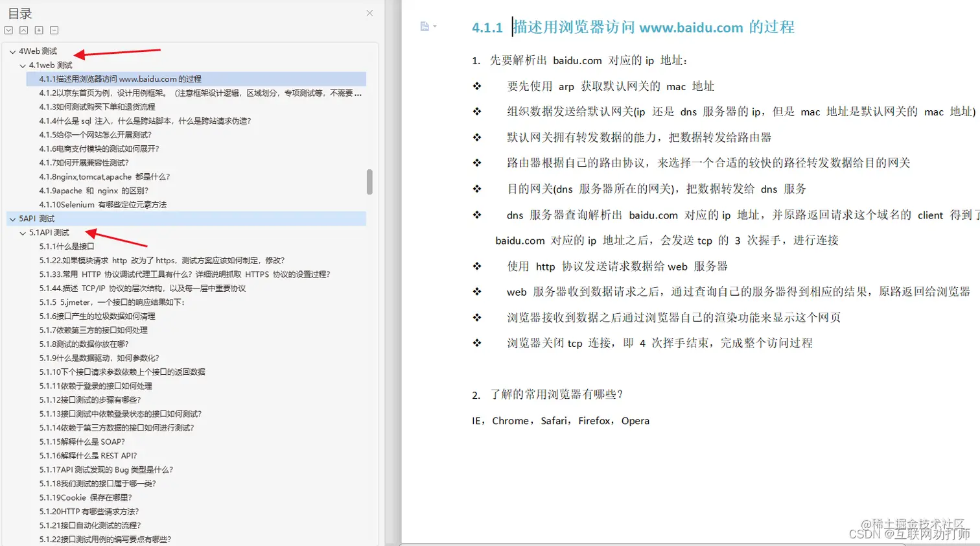Go to 5.1.11依赖于登录的接口如何处理
The image size is (980, 546).
coord(96,386)
